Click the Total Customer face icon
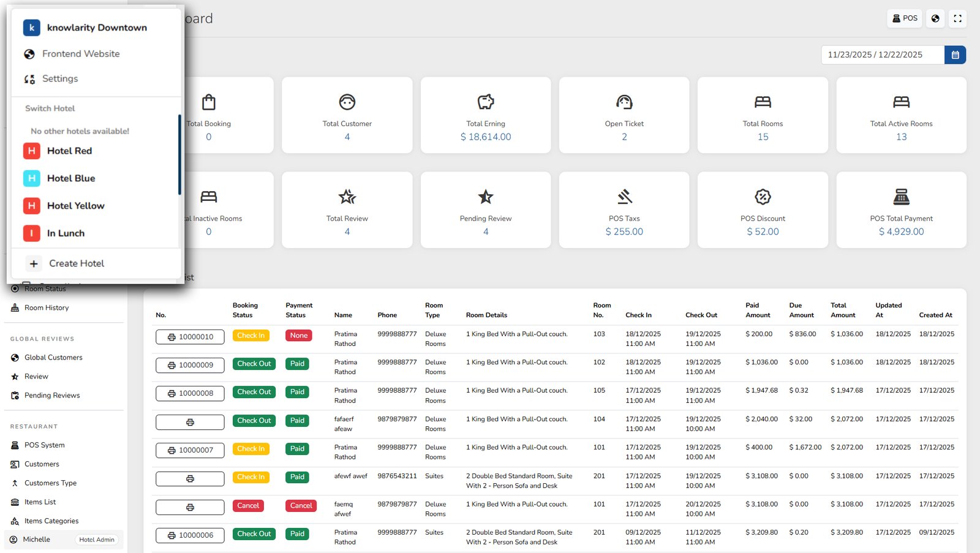 [x=347, y=102]
